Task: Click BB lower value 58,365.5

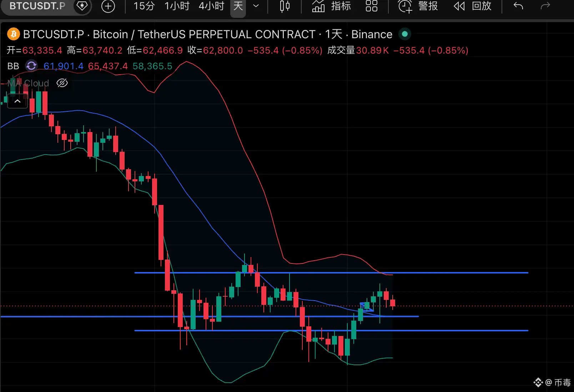Action: (x=152, y=66)
